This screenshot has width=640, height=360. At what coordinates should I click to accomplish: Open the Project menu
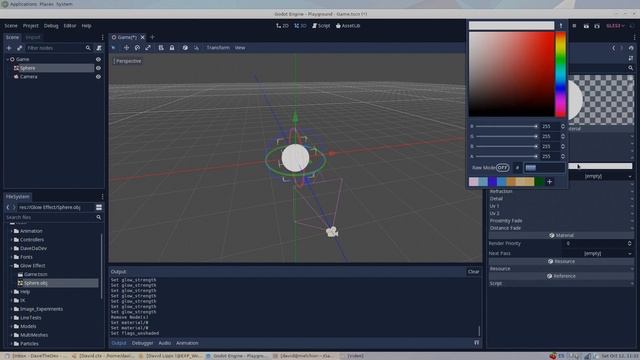point(31,26)
